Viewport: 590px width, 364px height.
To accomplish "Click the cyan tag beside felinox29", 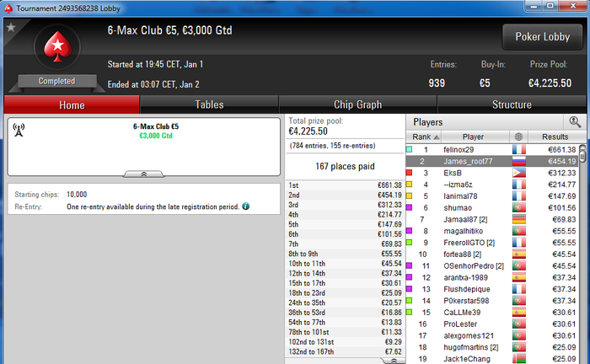I will click(x=409, y=149).
